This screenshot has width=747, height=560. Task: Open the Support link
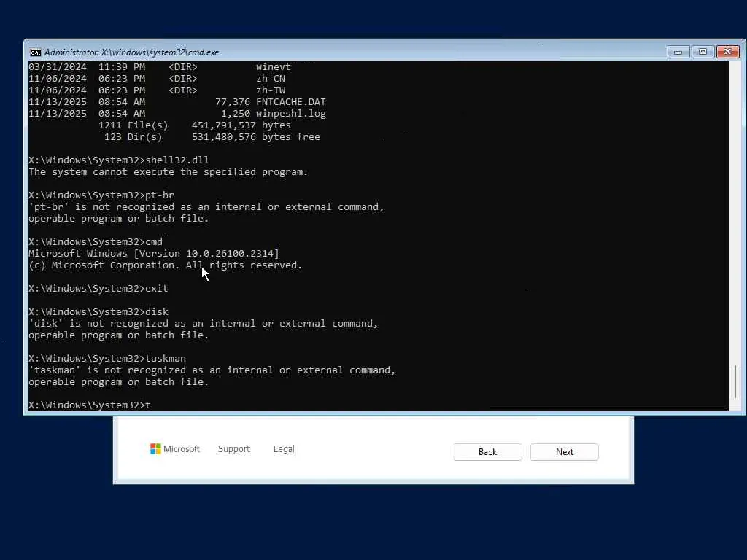tap(234, 448)
